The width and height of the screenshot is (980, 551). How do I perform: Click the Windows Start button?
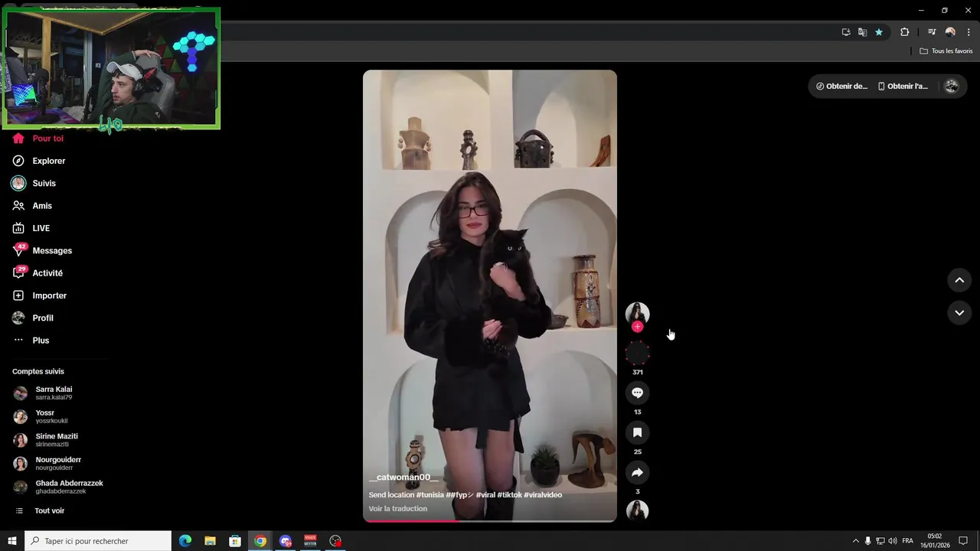(11, 541)
